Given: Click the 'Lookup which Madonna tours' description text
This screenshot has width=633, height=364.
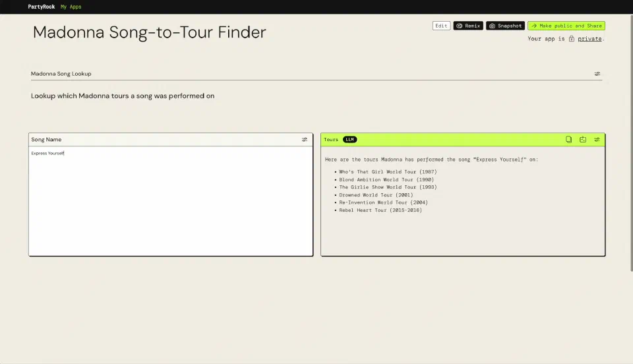Looking at the screenshot, I should (123, 96).
